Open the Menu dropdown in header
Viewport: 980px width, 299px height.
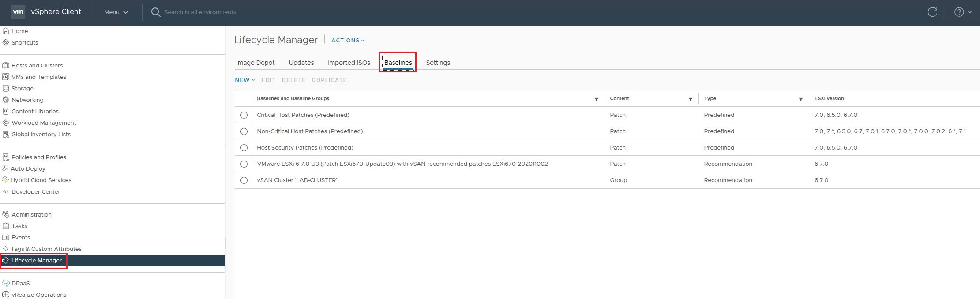[x=116, y=12]
